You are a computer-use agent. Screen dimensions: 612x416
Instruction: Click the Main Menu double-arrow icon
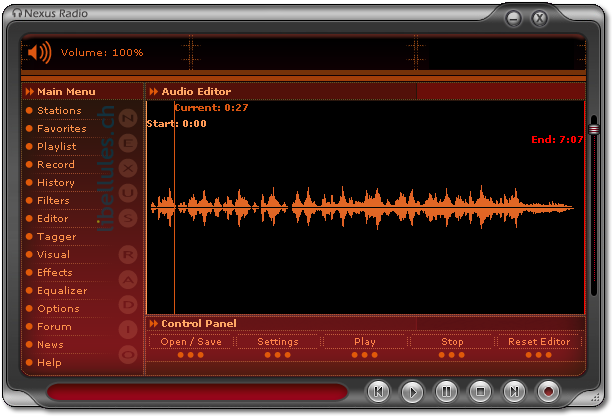coord(30,92)
